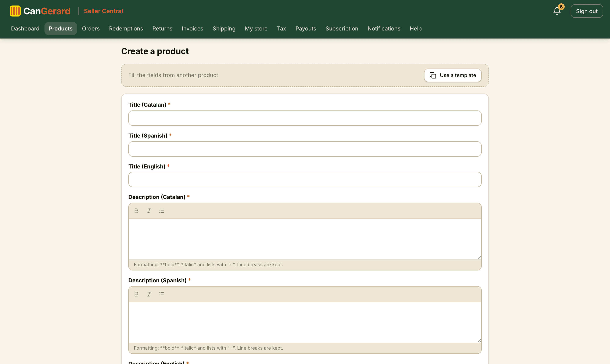Insert a list in the Catalan description toolbar
The width and height of the screenshot is (610, 364).
(162, 211)
